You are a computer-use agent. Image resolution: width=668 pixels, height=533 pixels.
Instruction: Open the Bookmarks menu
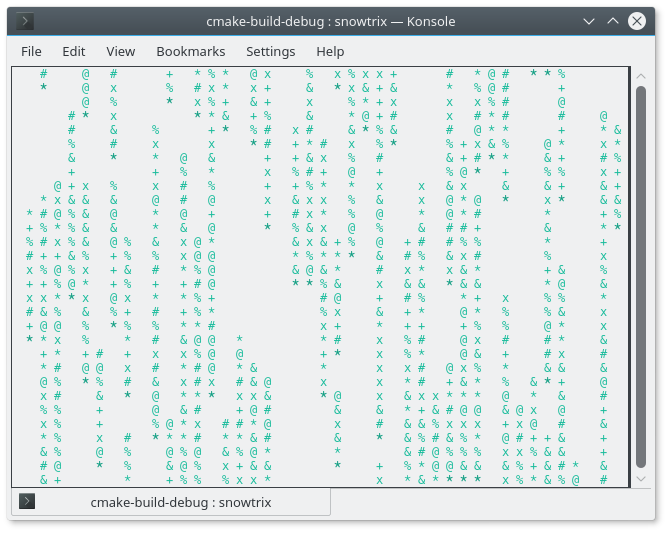tap(190, 52)
